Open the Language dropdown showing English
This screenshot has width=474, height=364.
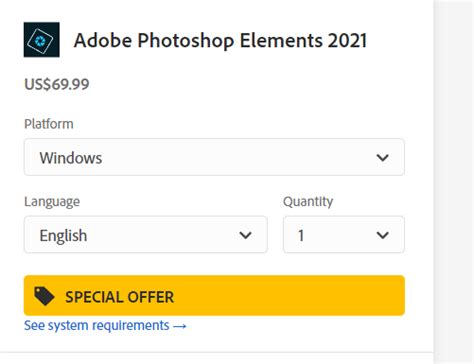pyautogui.click(x=146, y=234)
